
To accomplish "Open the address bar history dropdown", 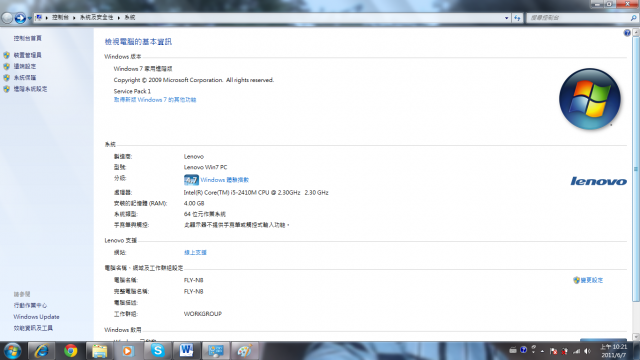I will (507, 18).
